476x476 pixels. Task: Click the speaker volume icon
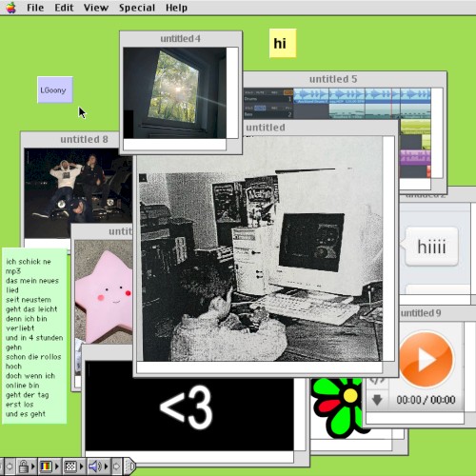click(94, 466)
